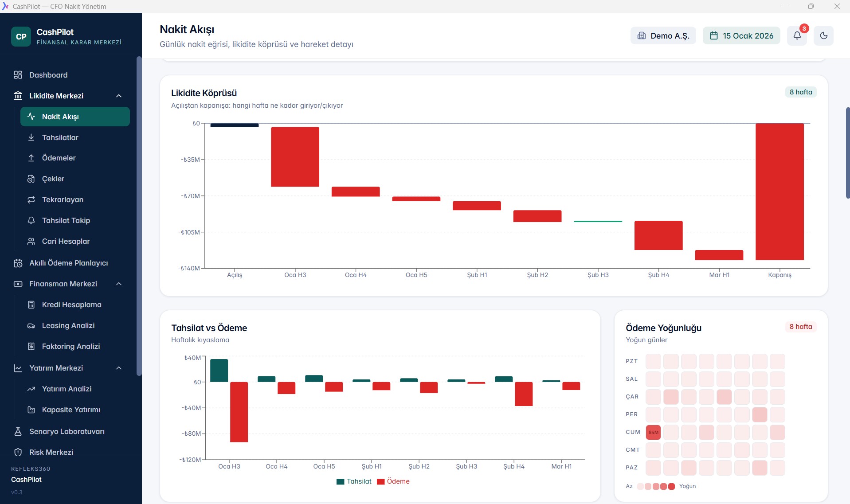Screen dimensions: 850x504
Task: Click the Oca H3 green Tahsilat bar
Action: (x=219, y=371)
